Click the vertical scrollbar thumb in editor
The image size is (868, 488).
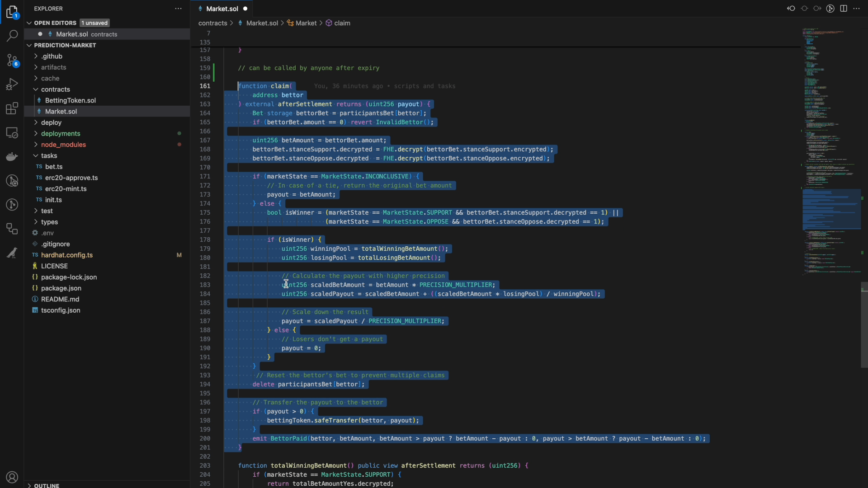coord(864,325)
